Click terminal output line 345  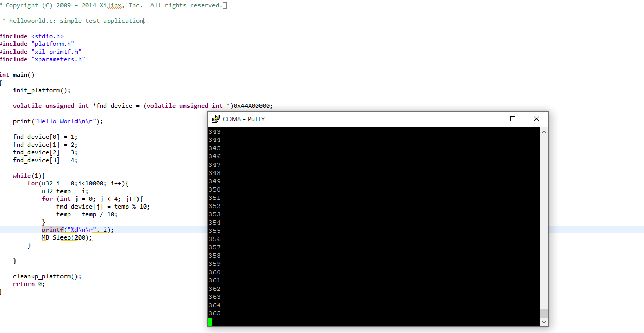214,148
